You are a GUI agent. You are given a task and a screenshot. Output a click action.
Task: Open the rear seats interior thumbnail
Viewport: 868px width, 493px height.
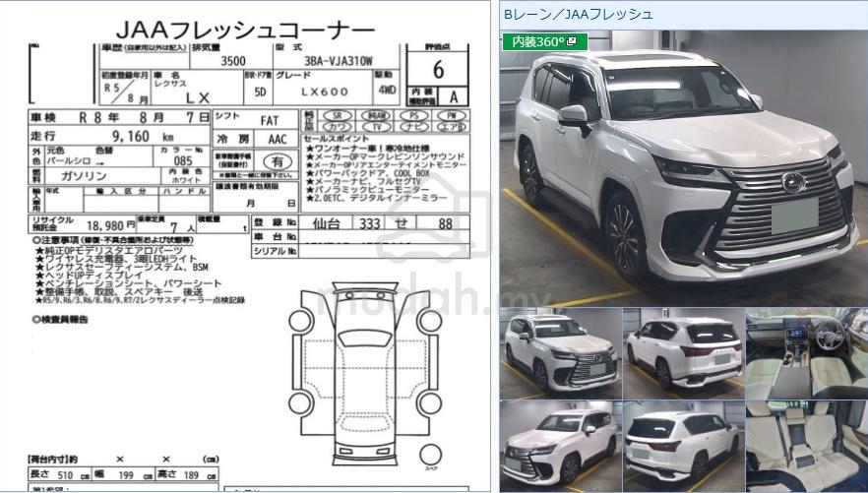[x=806, y=442]
